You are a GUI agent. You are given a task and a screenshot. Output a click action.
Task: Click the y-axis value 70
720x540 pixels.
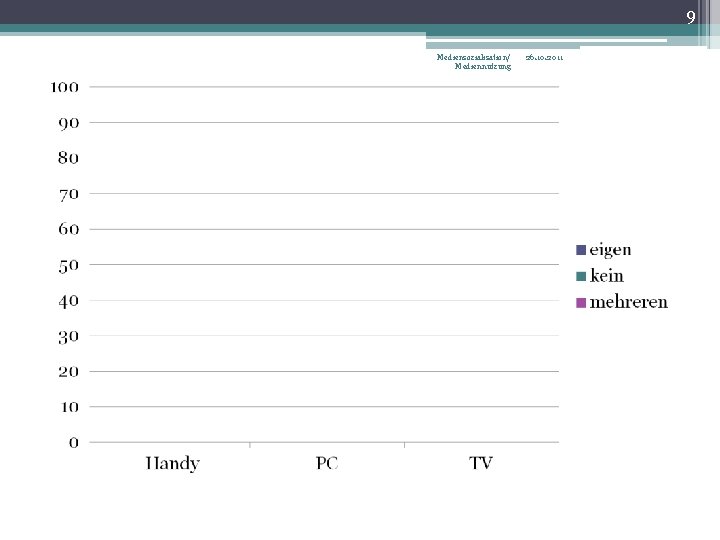pos(68,195)
